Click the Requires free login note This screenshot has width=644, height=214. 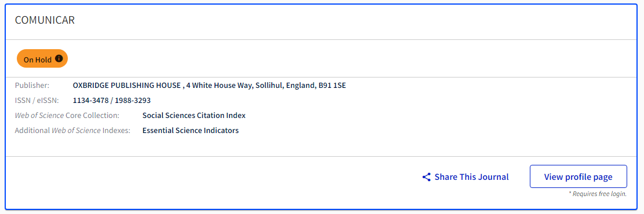point(598,194)
